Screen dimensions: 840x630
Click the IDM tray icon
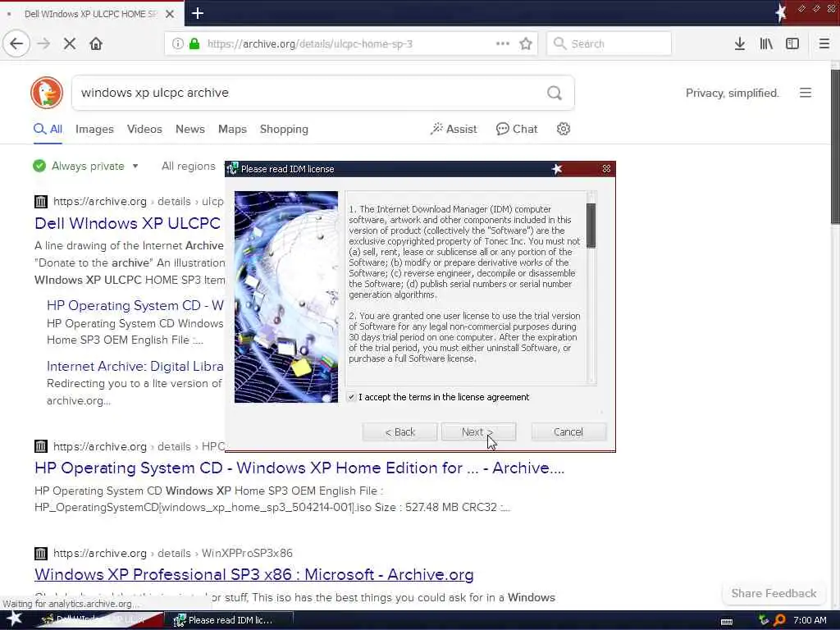764,620
